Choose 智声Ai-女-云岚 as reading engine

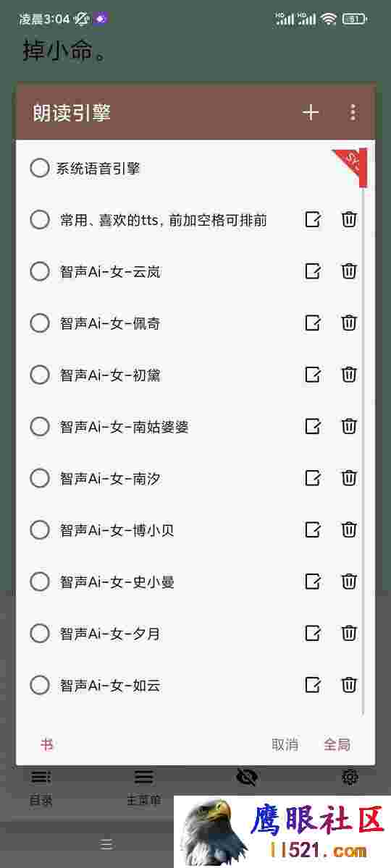pos(40,271)
